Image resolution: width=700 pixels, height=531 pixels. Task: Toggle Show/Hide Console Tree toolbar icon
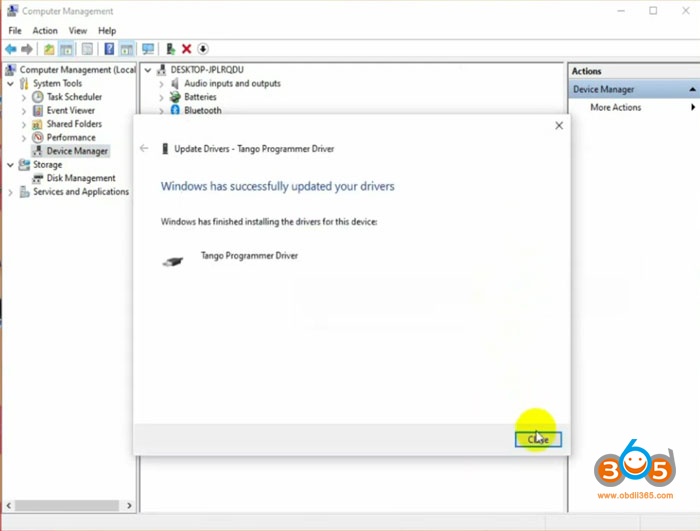pos(67,49)
